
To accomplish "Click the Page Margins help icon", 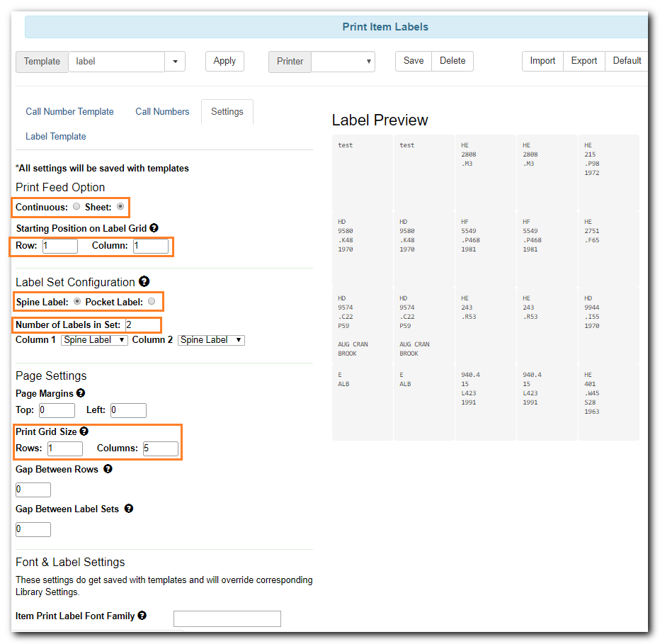I will tap(81, 392).
